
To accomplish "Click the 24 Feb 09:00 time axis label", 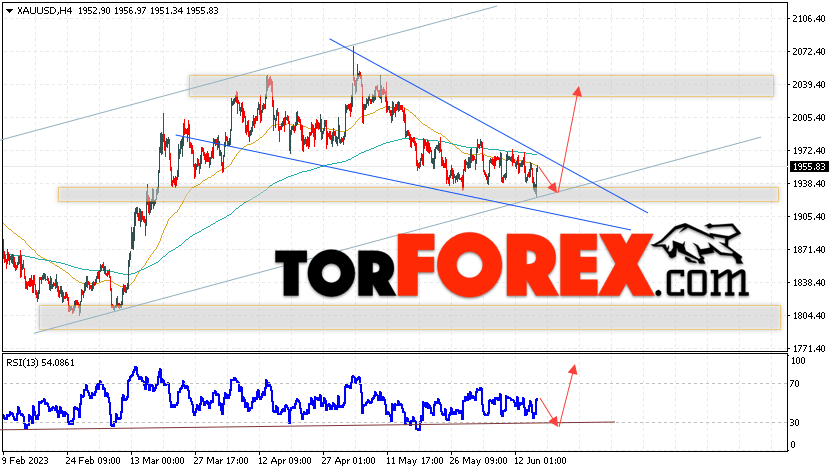I will 92,460.
